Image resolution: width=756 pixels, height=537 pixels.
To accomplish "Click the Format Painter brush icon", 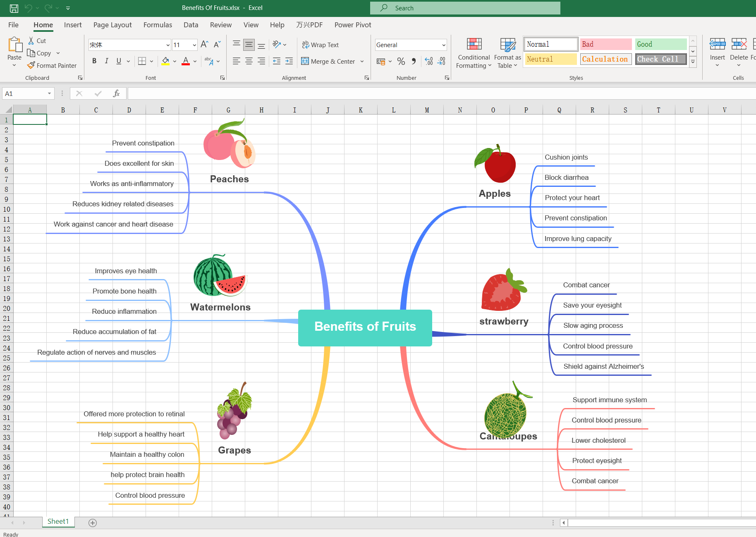I will (31, 65).
